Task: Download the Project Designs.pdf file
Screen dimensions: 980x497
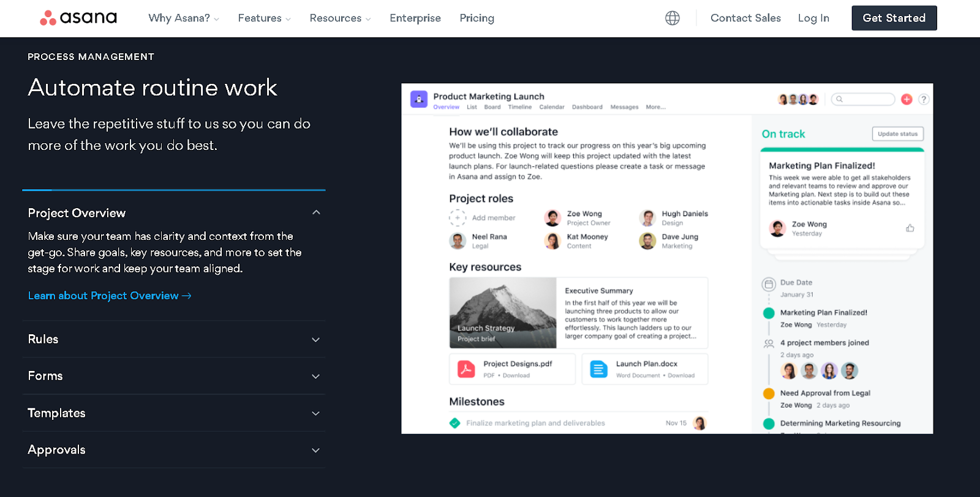Action: 516,376
